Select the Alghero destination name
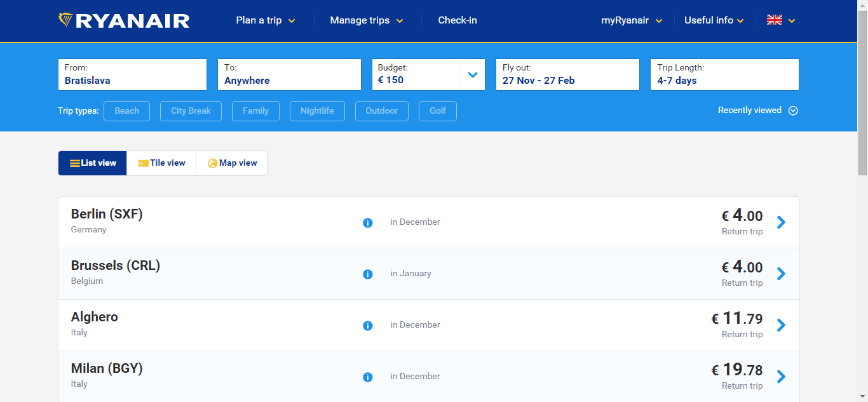868x402 pixels. [x=95, y=317]
